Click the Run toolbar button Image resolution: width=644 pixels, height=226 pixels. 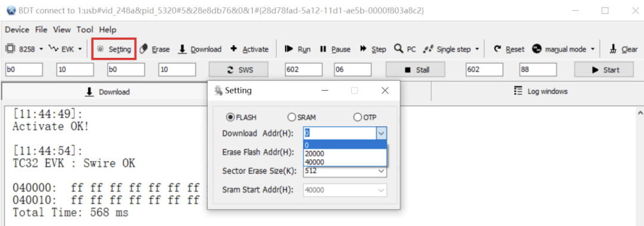pos(298,49)
